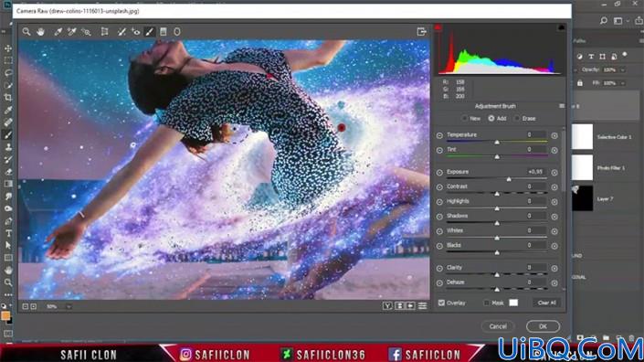Select Photoshop Move tool in left toolbar
644x362 pixels.
tap(8, 48)
